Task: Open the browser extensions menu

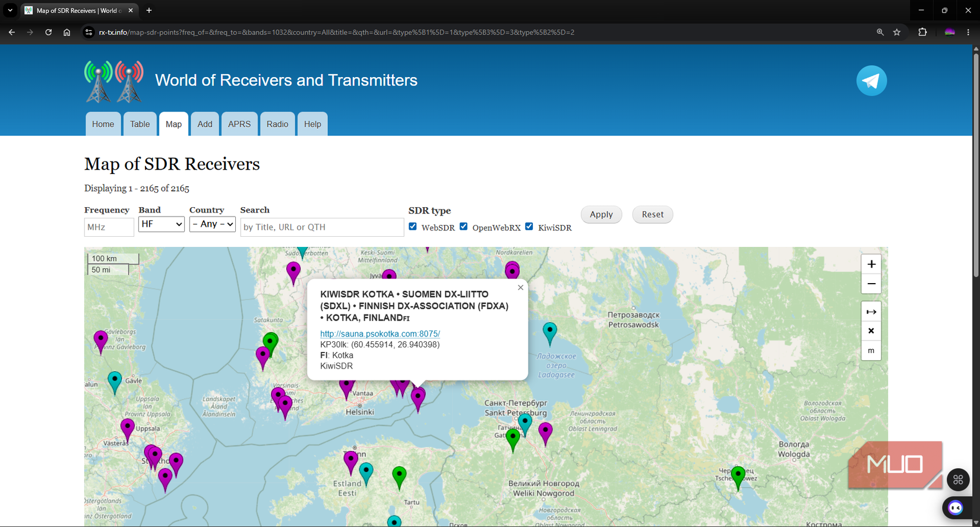Action: click(x=922, y=32)
